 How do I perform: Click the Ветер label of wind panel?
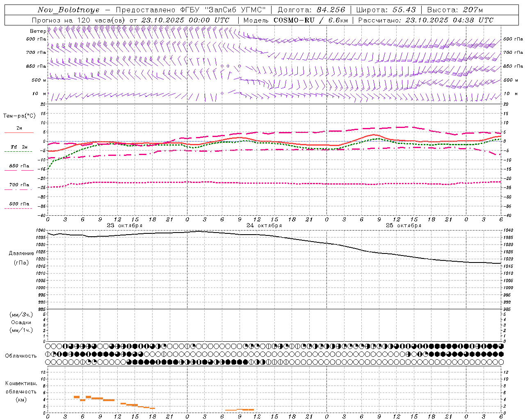38,31
